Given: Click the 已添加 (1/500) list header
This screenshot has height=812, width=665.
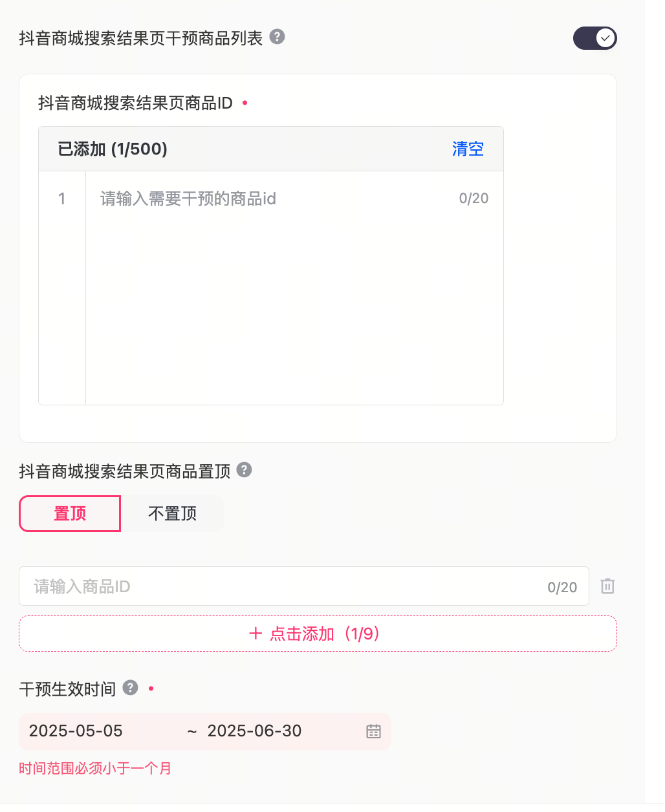Looking at the screenshot, I should click(x=113, y=149).
